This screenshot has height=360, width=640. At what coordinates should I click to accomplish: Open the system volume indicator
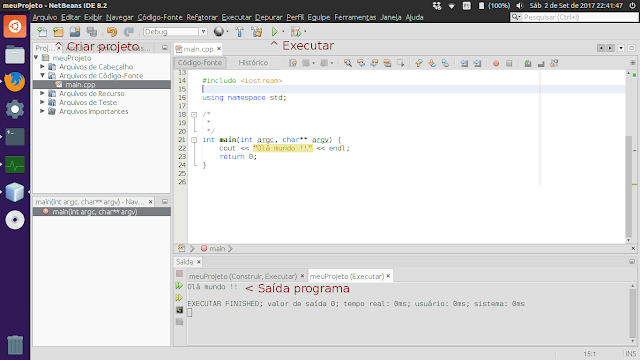click(520, 6)
